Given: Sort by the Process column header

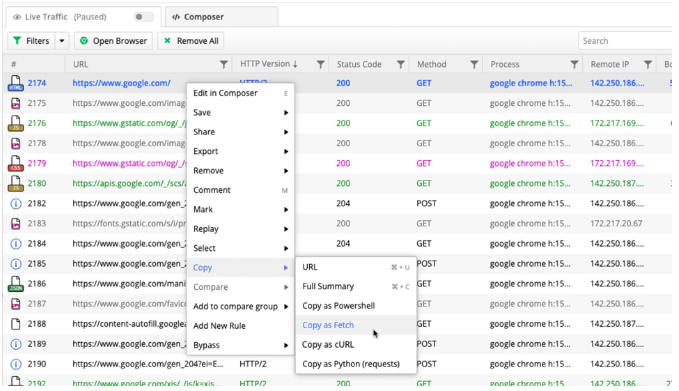Looking at the screenshot, I should (x=504, y=65).
